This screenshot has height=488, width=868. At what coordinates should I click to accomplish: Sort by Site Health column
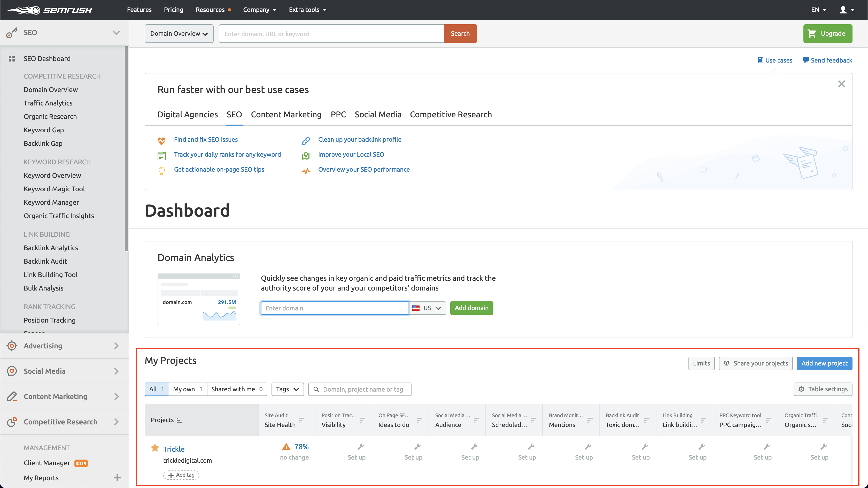tap(301, 420)
